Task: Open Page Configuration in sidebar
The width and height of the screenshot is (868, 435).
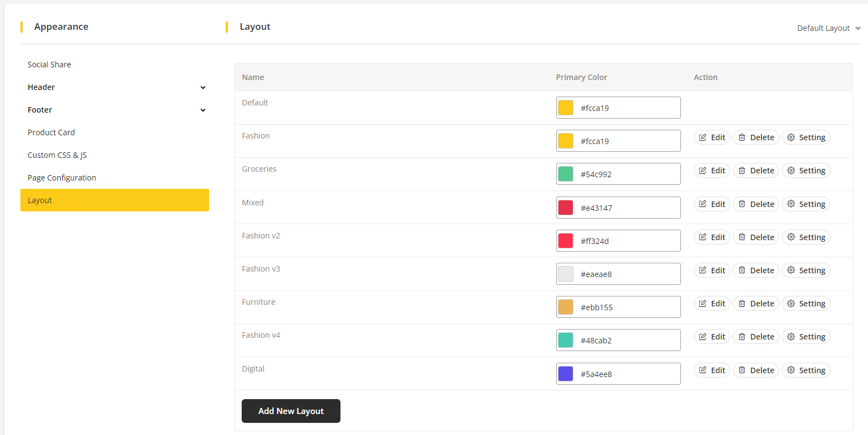Action: 62,178
